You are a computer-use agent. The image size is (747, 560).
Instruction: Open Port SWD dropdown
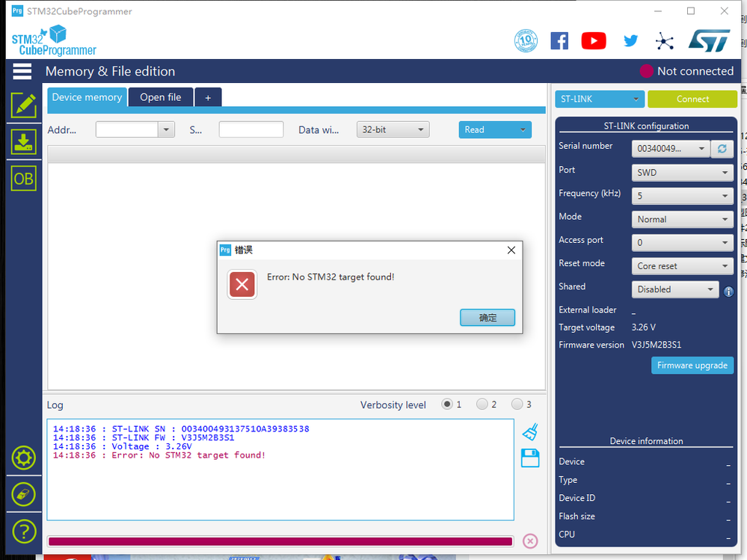click(682, 173)
